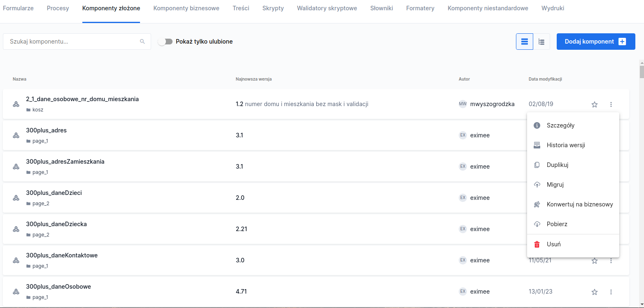This screenshot has width=644, height=308.
Task: Open options menu for 300plus_daneKontaktowe
Action: pyautogui.click(x=611, y=261)
